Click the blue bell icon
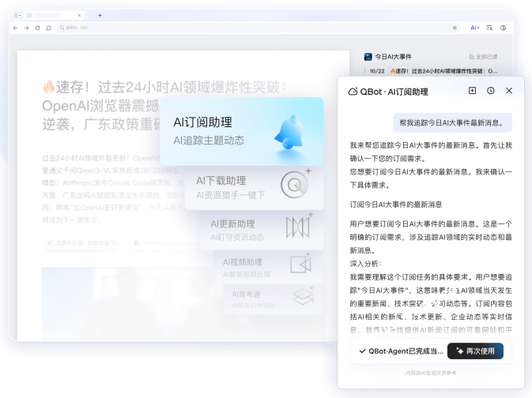 [x=289, y=132]
